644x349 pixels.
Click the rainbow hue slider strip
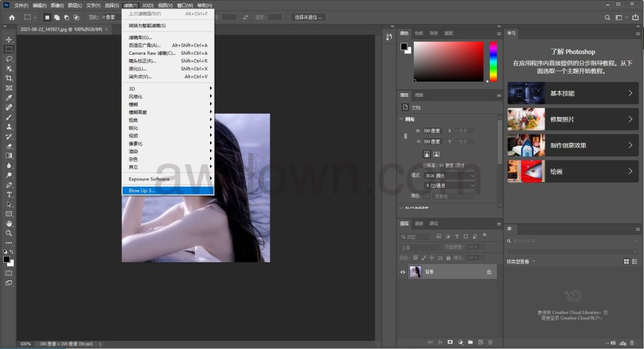click(493, 62)
